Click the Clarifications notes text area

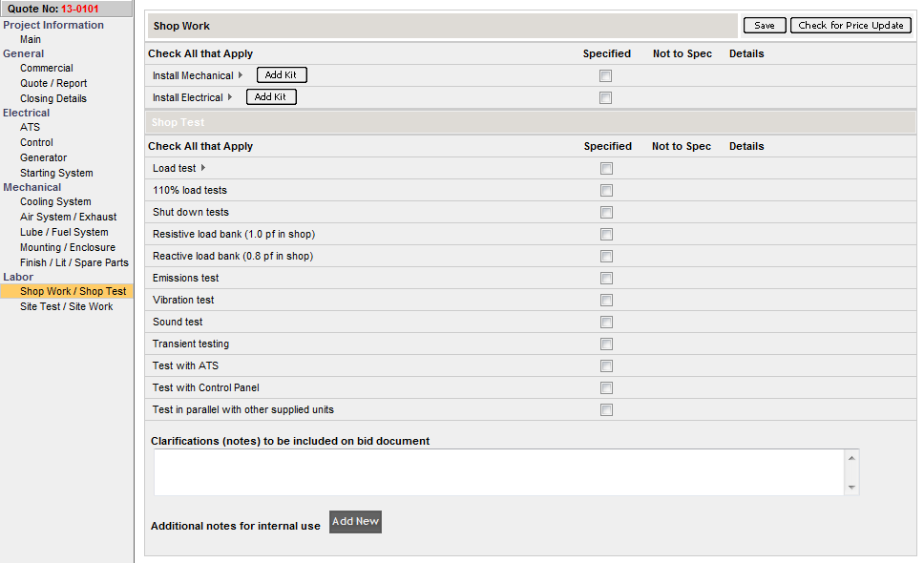498,472
